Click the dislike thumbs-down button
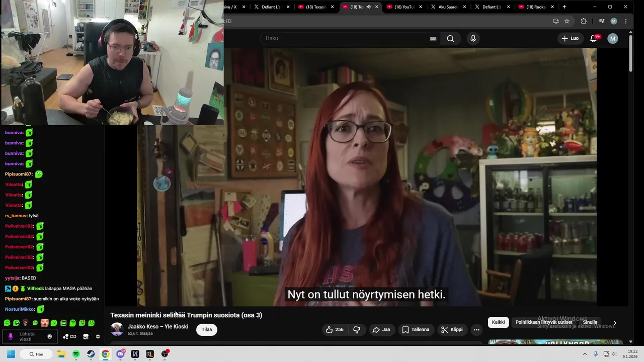The image size is (644, 362). (x=357, y=330)
